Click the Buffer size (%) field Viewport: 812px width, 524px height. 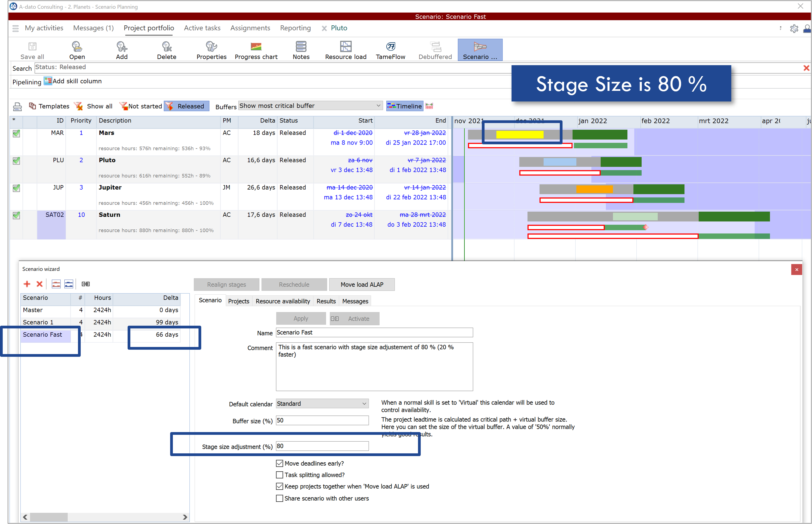[x=322, y=420]
